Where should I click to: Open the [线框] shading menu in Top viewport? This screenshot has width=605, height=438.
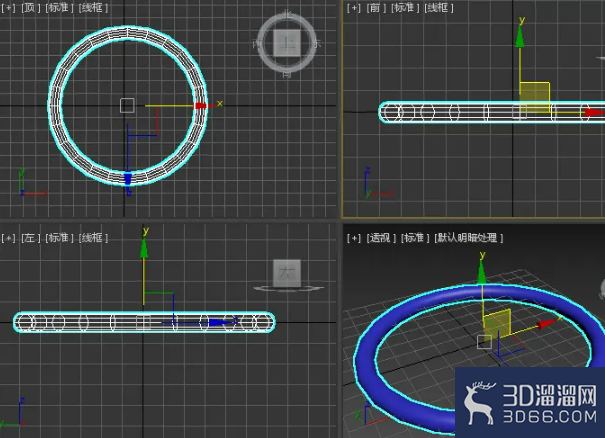tap(93, 7)
